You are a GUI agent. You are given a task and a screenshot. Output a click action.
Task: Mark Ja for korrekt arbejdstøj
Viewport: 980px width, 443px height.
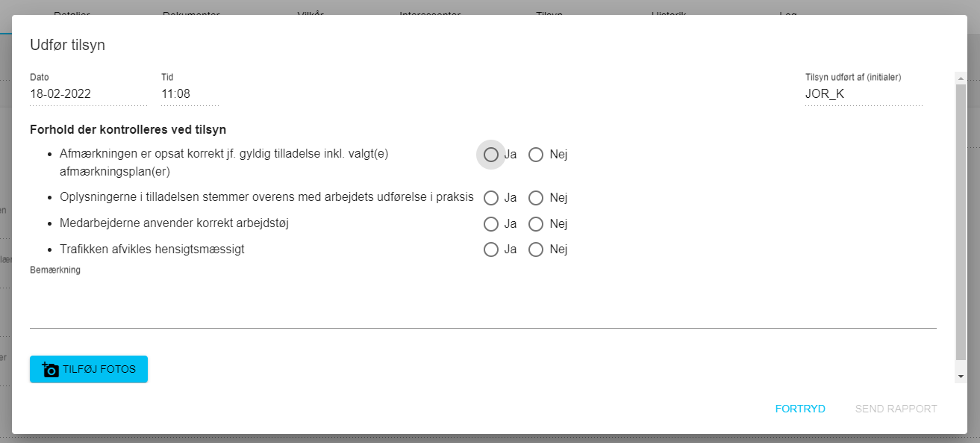(x=491, y=224)
